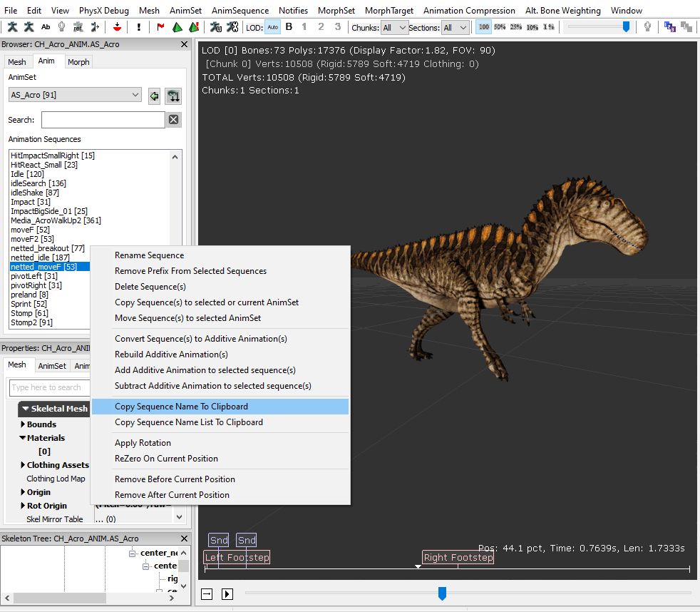
Task: Click the light bulb toolbar icon
Action: coord(647,27)
